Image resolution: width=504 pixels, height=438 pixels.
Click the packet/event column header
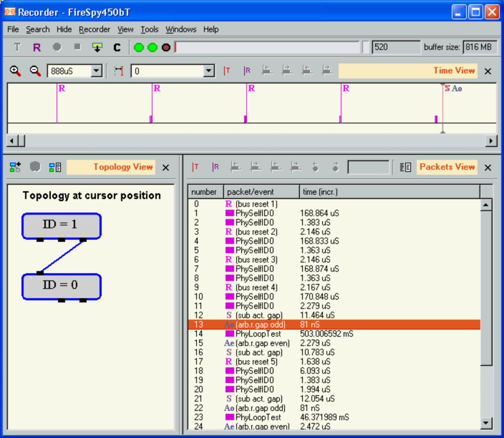(261, 192)
